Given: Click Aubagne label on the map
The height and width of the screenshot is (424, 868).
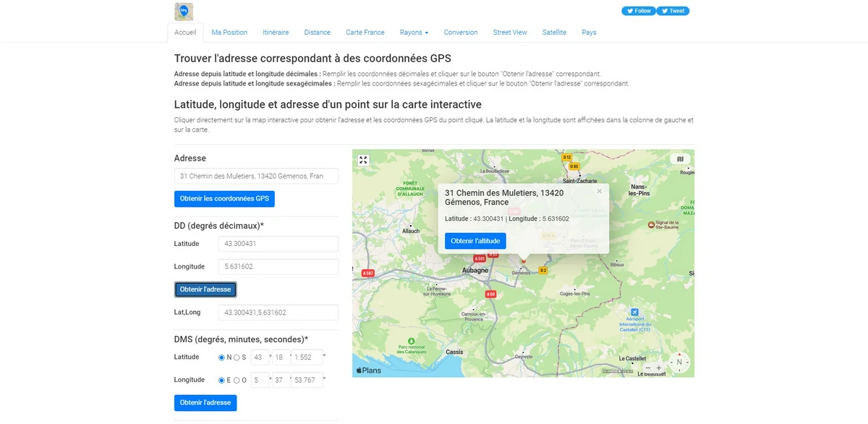Looking at the screenshot, I should pyautogui.click(x=475, y=270).
